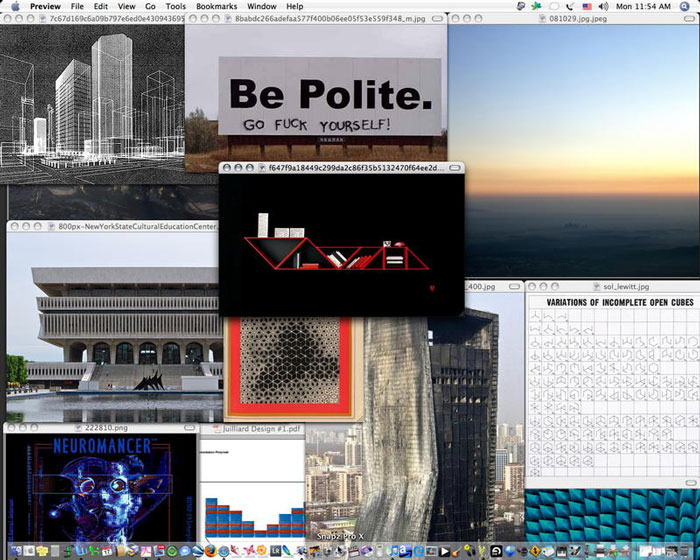Click the sol_lewitt.jpg open cubes image

coord(612,385)
